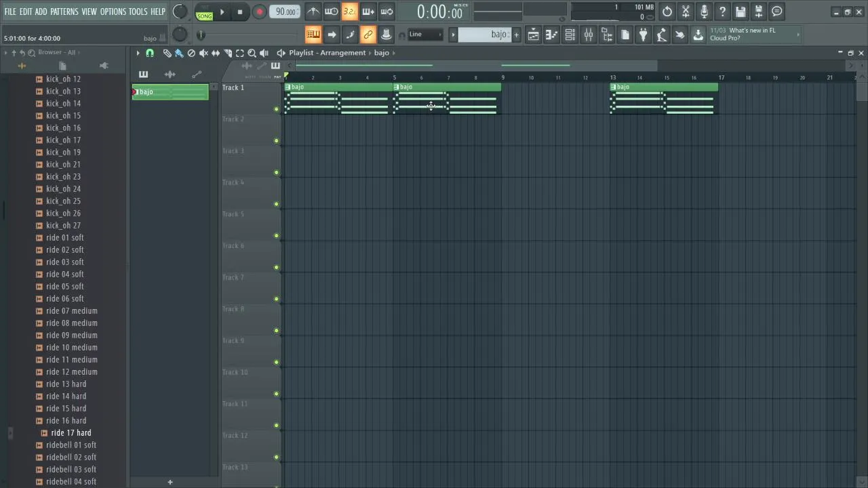Select the zoom magnifier tool in playlist
This screenshot has height=488, width=868.
[x=252, y=53]
